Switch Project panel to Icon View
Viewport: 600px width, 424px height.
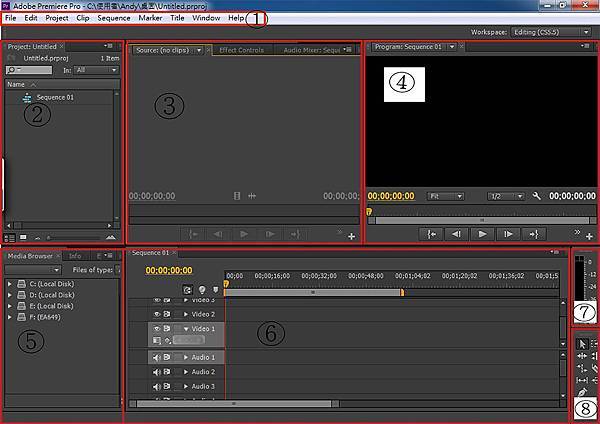[x=23, y=238]
